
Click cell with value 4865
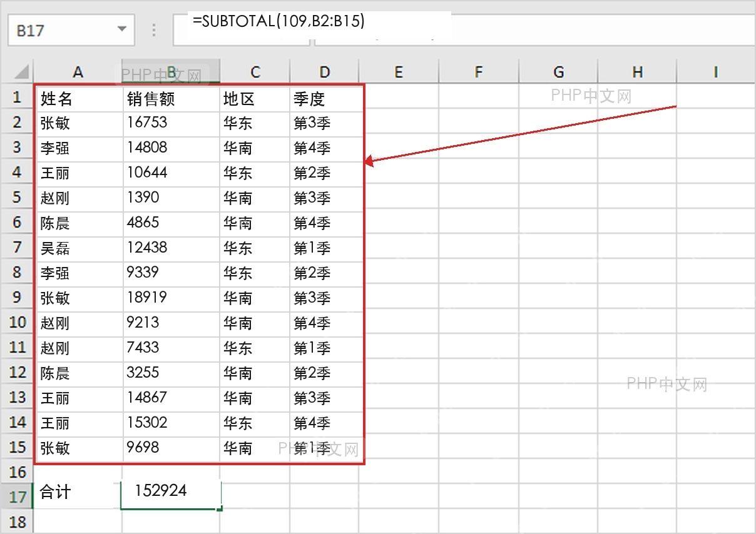click(x=171, y=223)
